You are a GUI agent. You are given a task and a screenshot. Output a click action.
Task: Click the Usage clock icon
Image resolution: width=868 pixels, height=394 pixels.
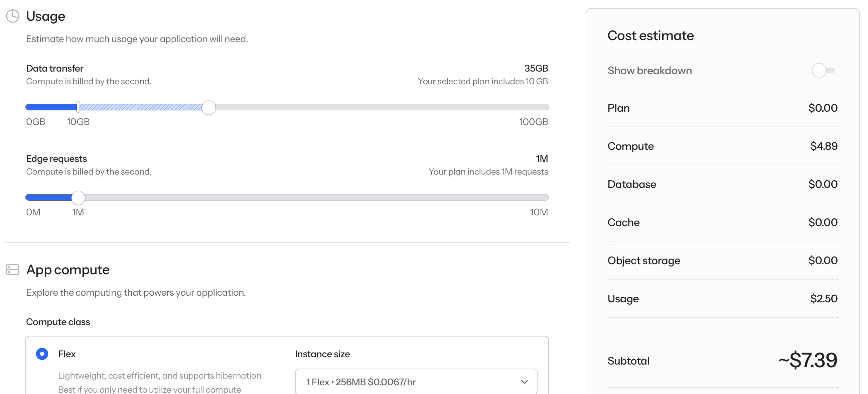pyautogui.click(x=13, y=16)
